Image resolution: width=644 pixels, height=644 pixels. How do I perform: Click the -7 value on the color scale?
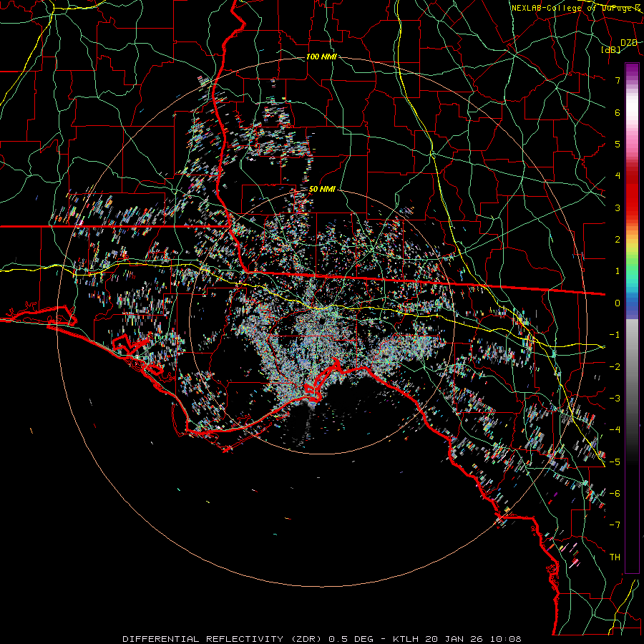[x=615, y=525]
